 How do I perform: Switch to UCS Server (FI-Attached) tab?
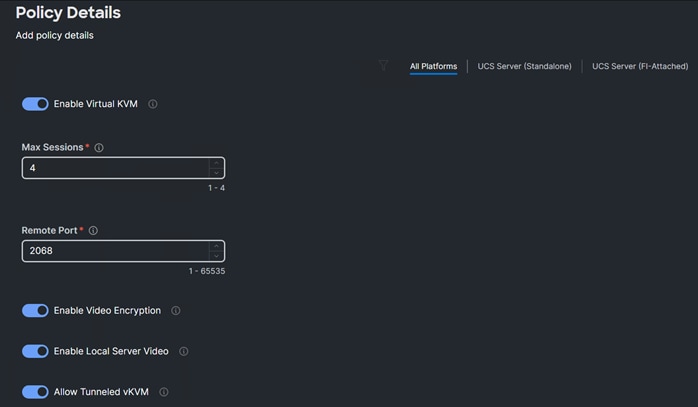pos(640,66)
